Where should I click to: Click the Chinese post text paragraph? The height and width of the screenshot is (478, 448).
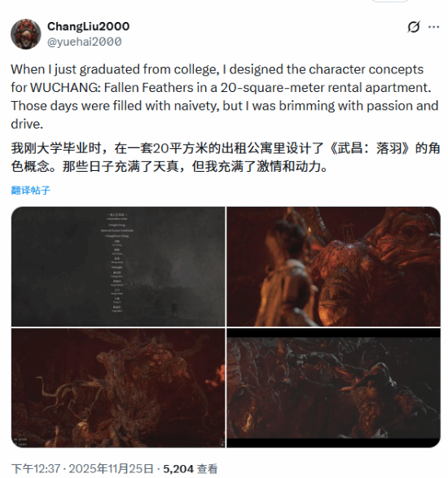pos(225,157)
